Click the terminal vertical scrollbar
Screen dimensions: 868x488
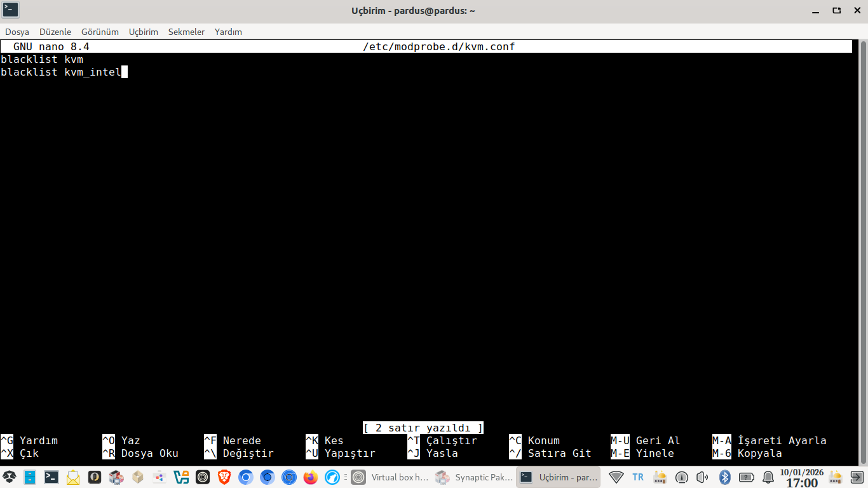point(863,254)
